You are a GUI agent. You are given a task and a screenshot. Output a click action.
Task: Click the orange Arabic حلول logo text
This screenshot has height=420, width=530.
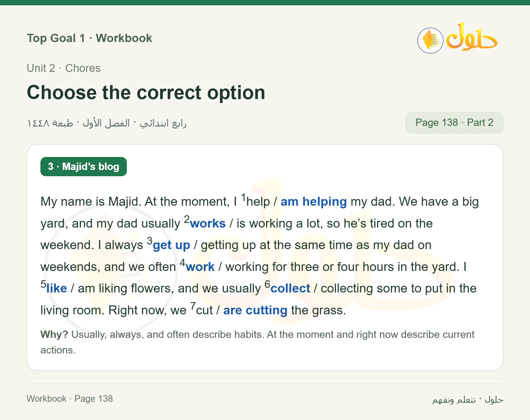pos(472,37)
